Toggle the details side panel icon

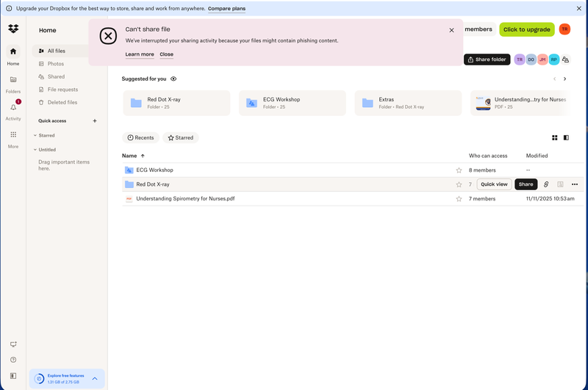[566, 137]
